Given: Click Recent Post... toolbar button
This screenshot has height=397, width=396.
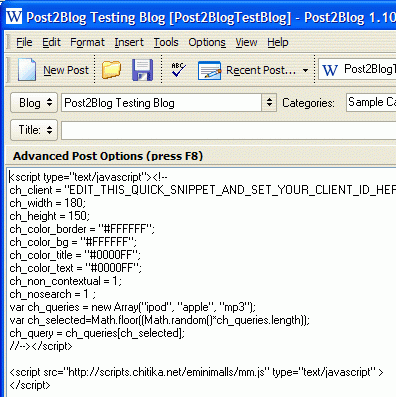Looking at the screenshot, I should point(261,70).
